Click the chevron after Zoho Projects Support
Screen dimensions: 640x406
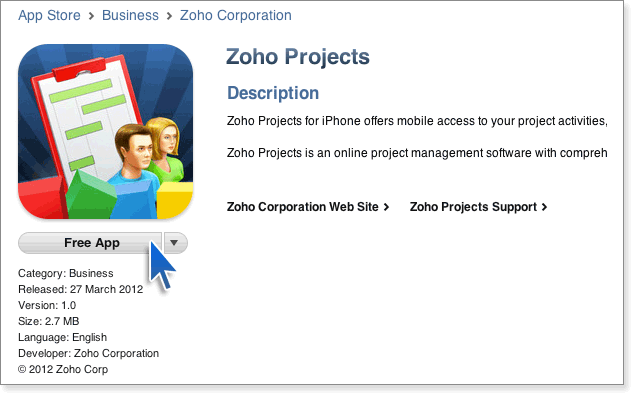pyautogui.click(x=544, y=207)
